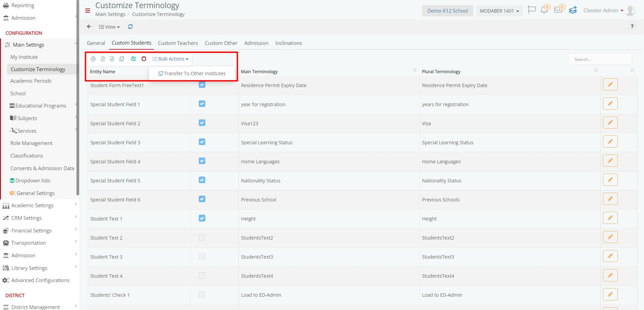This screenshot has height=310, width=644.
Task: Sort by the Entity Name column header
Action: tap(103, 72)
